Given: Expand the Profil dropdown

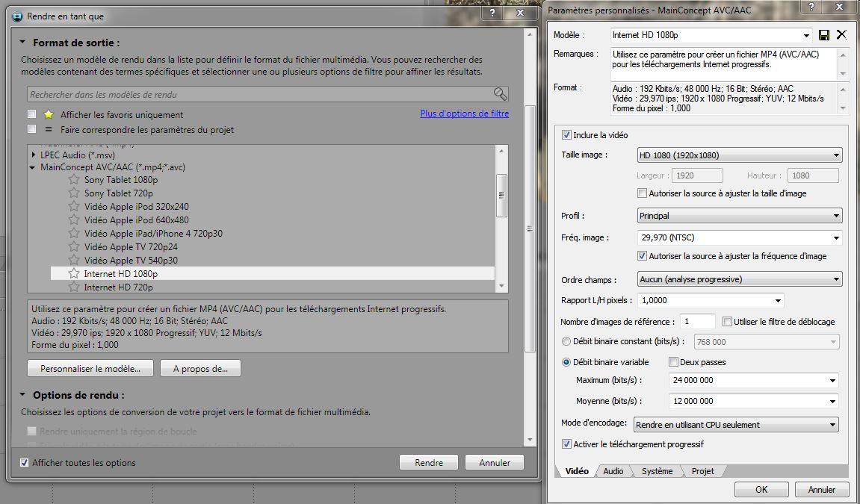Looking at the screenshot, I should 739,216.
